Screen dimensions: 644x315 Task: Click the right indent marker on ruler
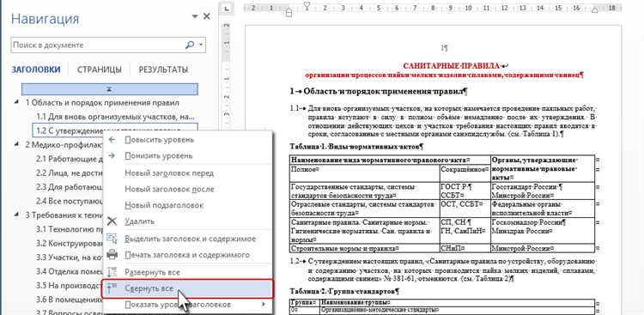(x=594, y=10)
